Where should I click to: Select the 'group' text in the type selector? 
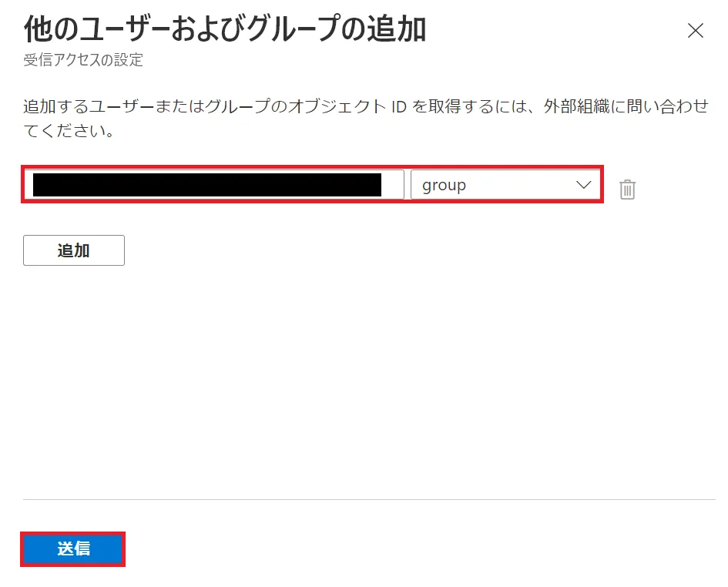[x=445, y=186]
